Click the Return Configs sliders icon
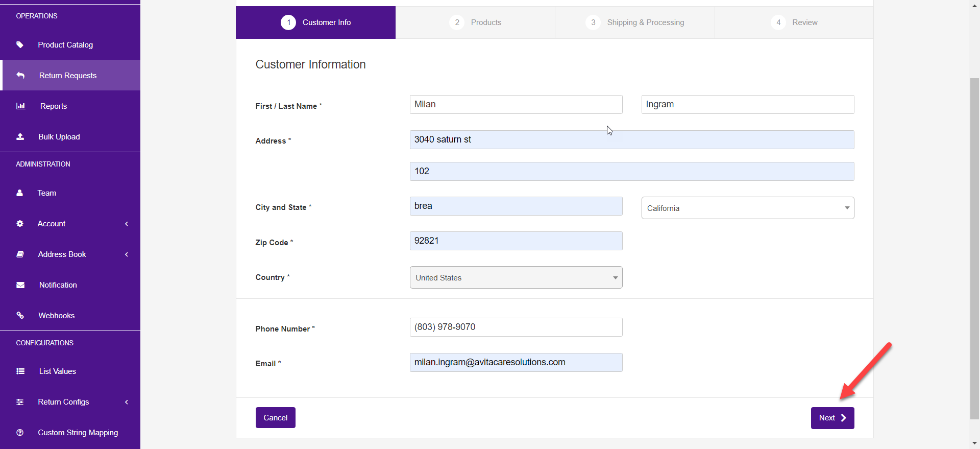980x449 pixels. [x=20, y=402]
